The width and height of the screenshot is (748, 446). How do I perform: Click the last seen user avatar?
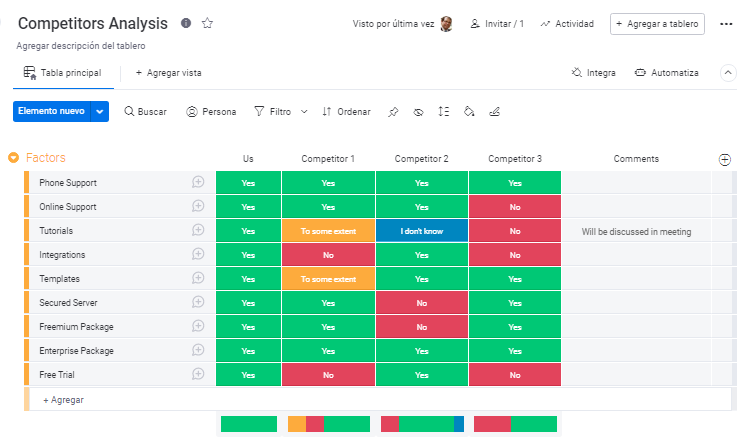[x=446, y=24]
